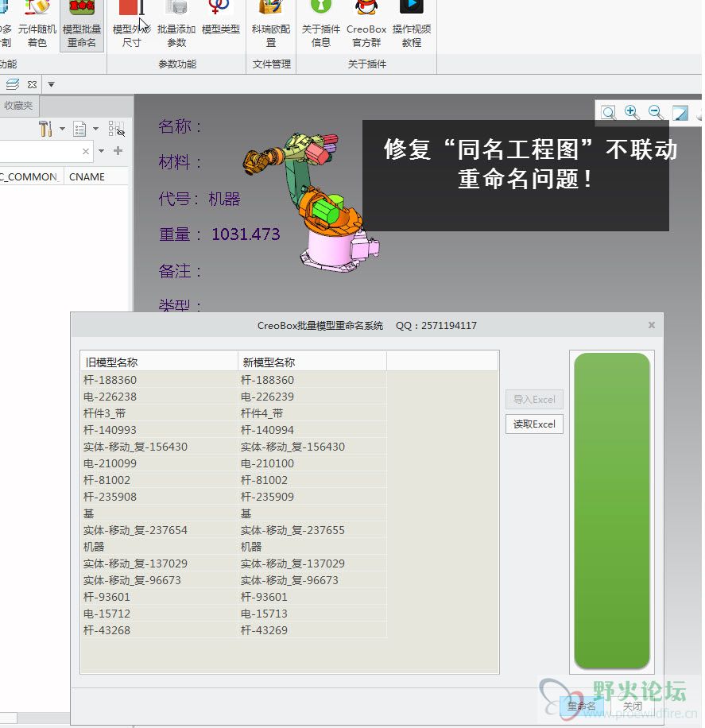The height and width of the screenshot is (728, 705).
Task: Select new name cell 杆件4_带
Action: point(312,413)
